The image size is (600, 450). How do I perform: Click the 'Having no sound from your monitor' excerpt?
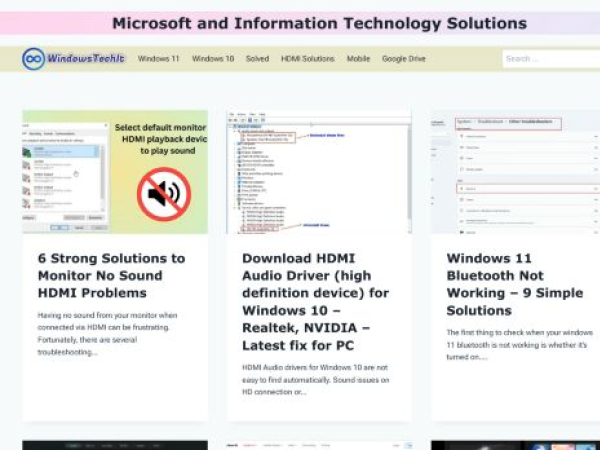coord(108,334)
